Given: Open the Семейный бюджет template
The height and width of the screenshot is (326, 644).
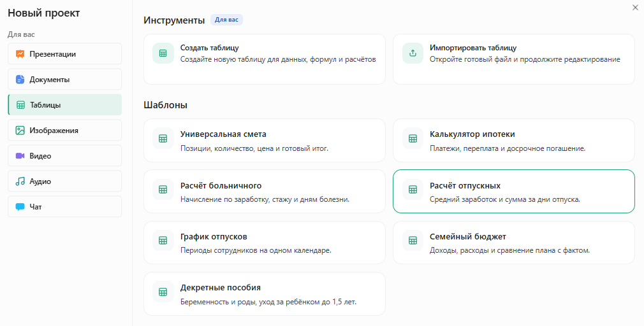Looking at the screenshot, I should (x=514, y=243).
